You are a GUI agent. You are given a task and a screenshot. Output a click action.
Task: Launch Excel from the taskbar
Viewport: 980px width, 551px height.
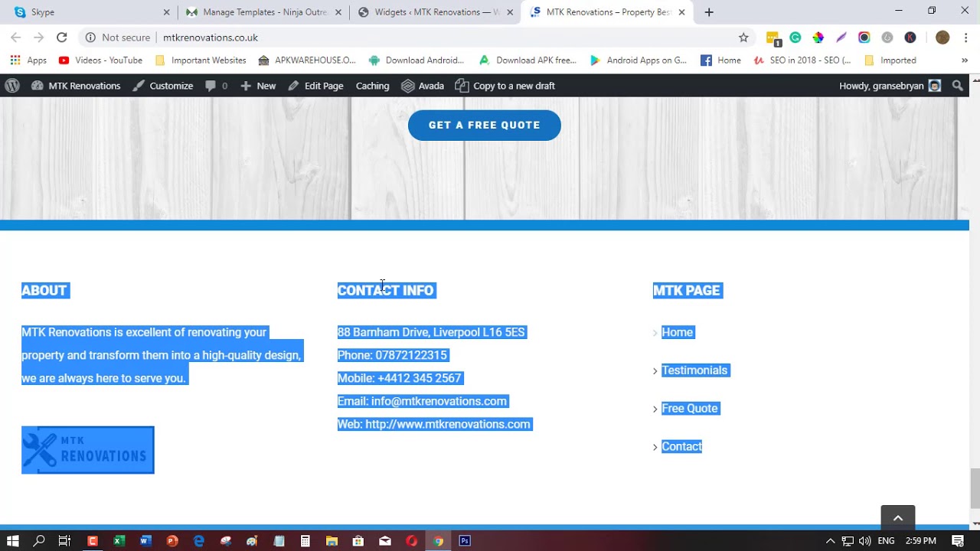coord(119,541)
